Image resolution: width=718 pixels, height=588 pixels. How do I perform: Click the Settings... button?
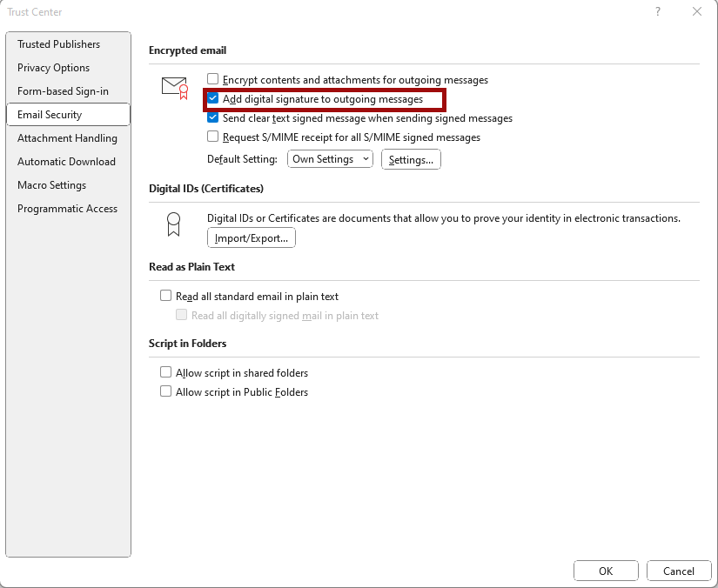[x=411, y=159]
